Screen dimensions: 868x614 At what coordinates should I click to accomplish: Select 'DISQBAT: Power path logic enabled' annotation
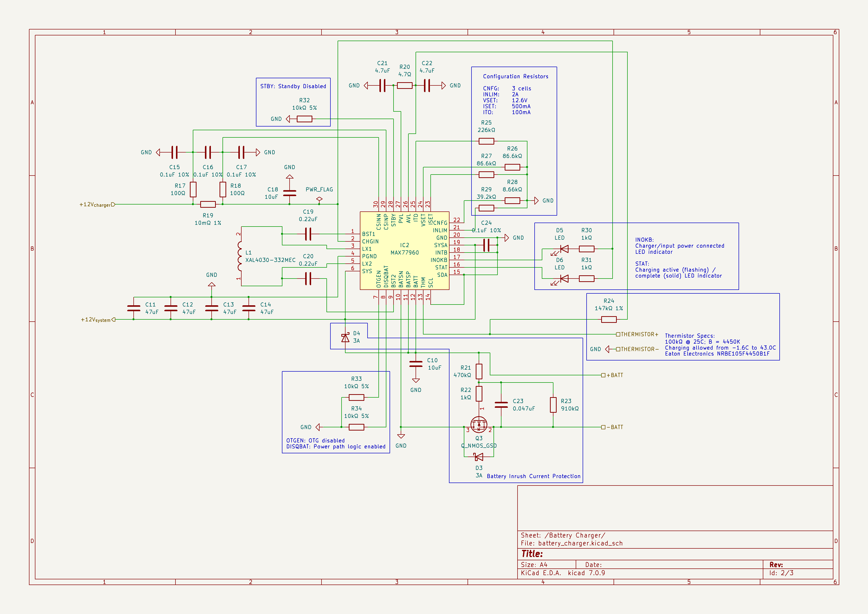tap(336, 446)
